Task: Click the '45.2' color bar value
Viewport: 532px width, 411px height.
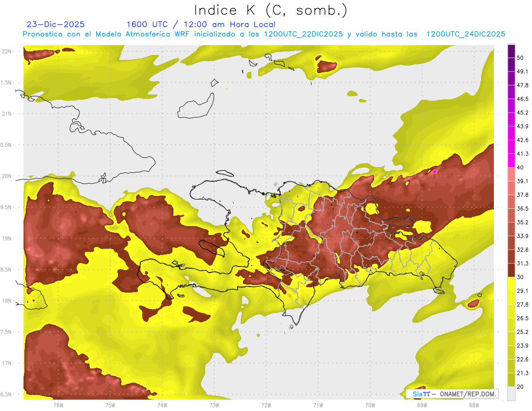Action: (523, 113)
